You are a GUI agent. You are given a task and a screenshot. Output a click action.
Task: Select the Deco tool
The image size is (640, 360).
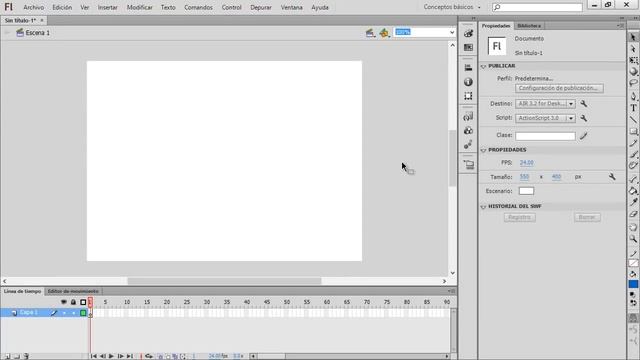tap(633, 165)
